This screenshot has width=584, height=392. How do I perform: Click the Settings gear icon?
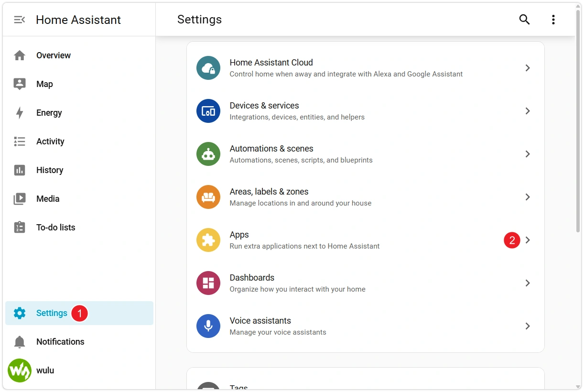pyautogui.click(x=20, y=313)
